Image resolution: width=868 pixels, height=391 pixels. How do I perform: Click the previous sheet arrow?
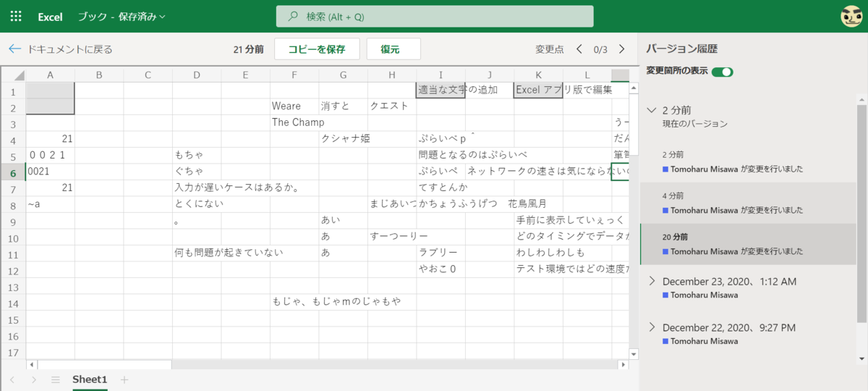(12, 379)
